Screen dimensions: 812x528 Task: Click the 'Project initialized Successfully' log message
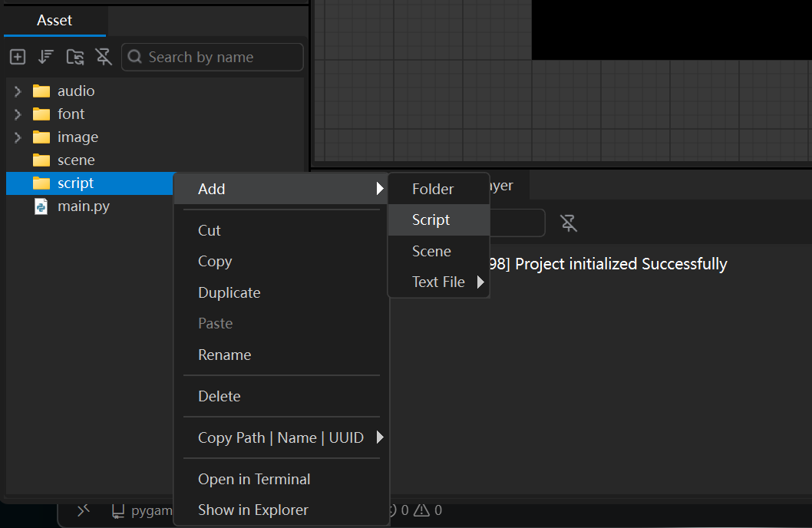tap(621, 264)
